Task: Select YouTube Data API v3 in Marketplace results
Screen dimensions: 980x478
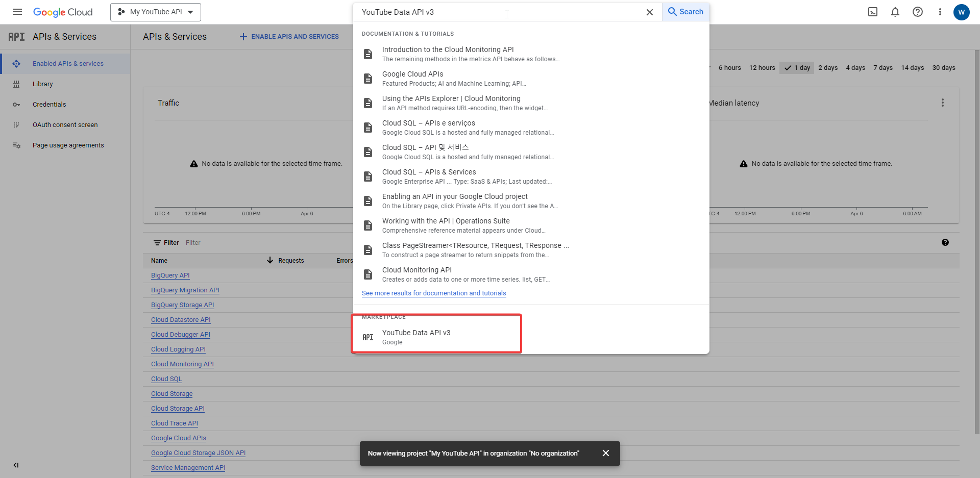Action: (x=437, y=334)
